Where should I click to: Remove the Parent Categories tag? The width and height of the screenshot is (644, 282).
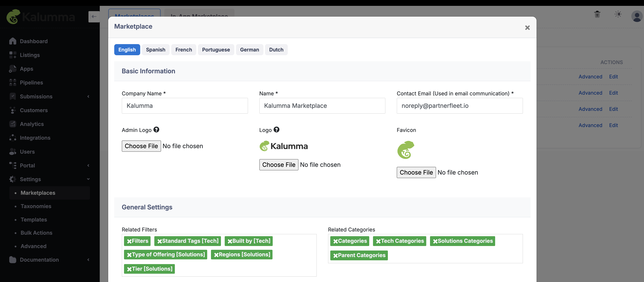tap(336, 255)
